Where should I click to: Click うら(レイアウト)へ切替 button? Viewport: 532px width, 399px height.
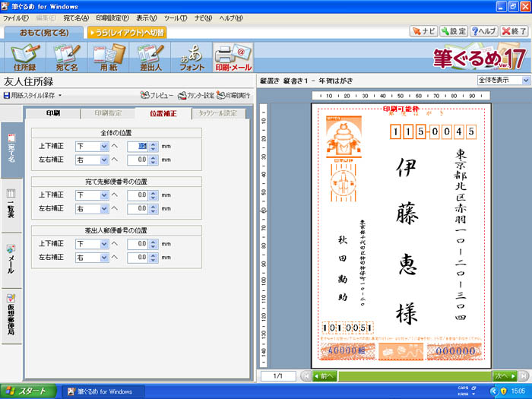pyautogui.click(x=127, y=32)
